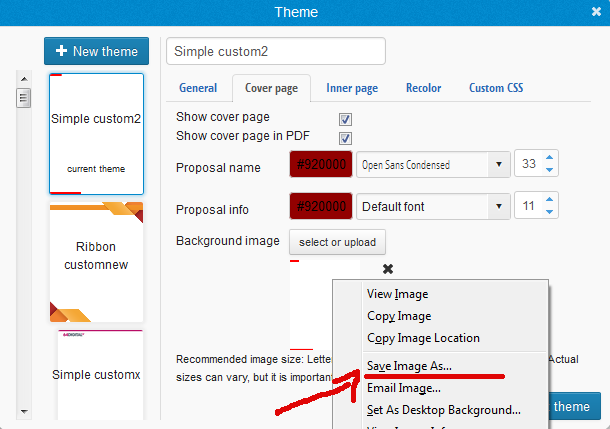The width and height of the screenshot is (610, 429).
Task: Open Proposal info font dropdown
Action: (x=432, y=207)
